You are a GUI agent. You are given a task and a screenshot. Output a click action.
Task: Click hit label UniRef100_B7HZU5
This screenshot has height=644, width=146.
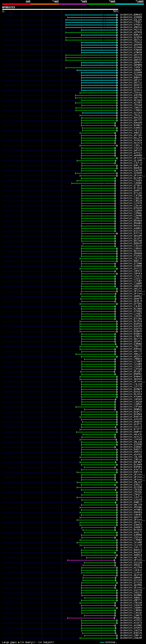point(131,208)
